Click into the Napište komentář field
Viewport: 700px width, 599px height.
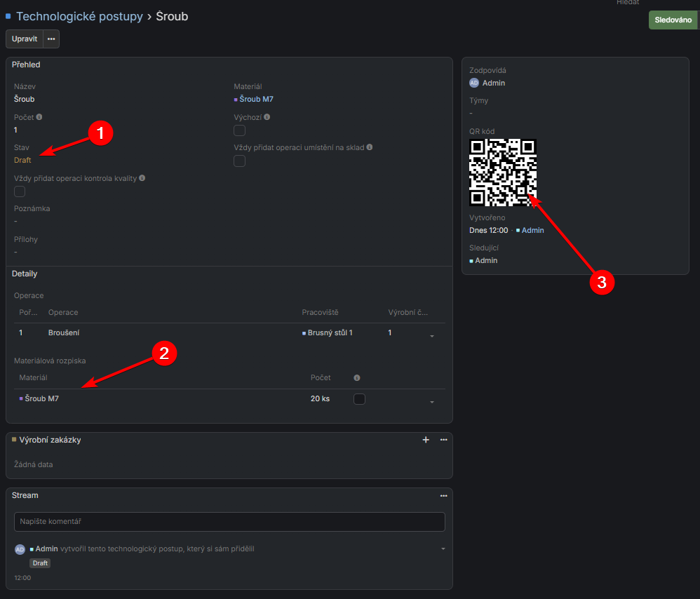coord(229,522)
